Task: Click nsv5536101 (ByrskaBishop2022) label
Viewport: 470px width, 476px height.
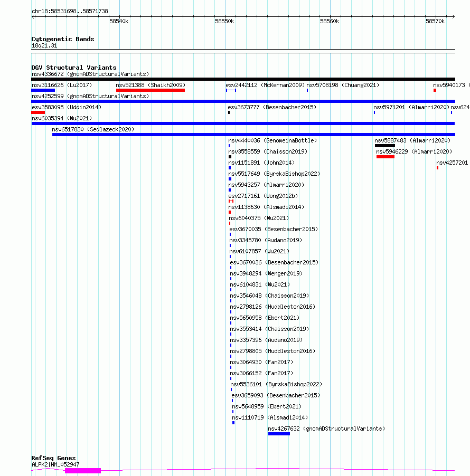Action: click(276, 384)
